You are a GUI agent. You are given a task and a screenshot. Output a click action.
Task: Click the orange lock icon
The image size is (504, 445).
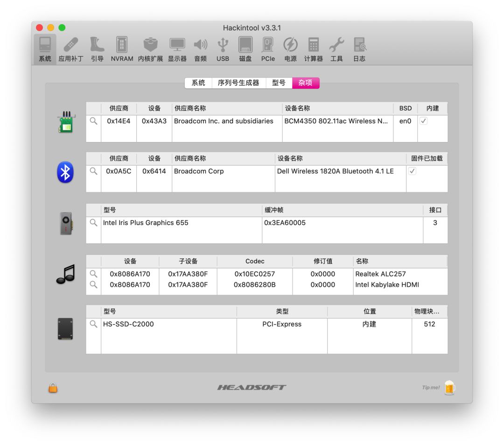(x=53, y=388)
